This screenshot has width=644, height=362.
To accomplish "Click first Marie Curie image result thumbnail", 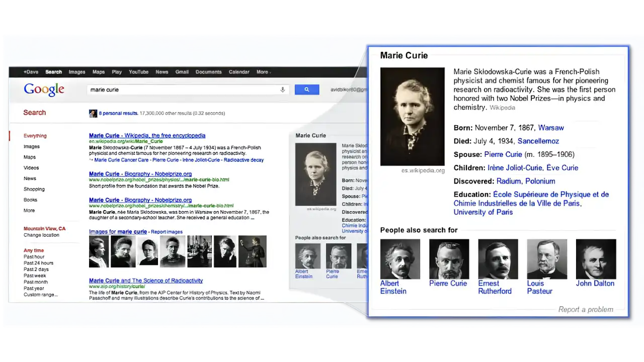I will (99, 251).
